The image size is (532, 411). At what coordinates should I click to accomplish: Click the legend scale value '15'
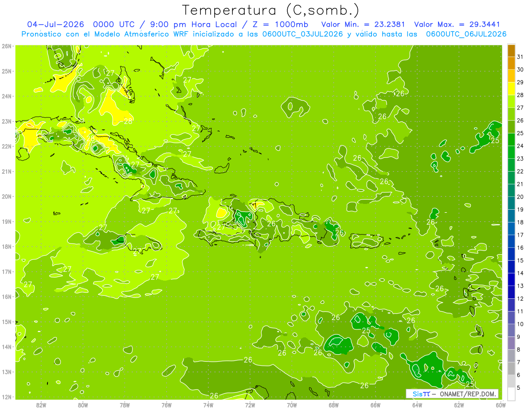click(520, 261)
